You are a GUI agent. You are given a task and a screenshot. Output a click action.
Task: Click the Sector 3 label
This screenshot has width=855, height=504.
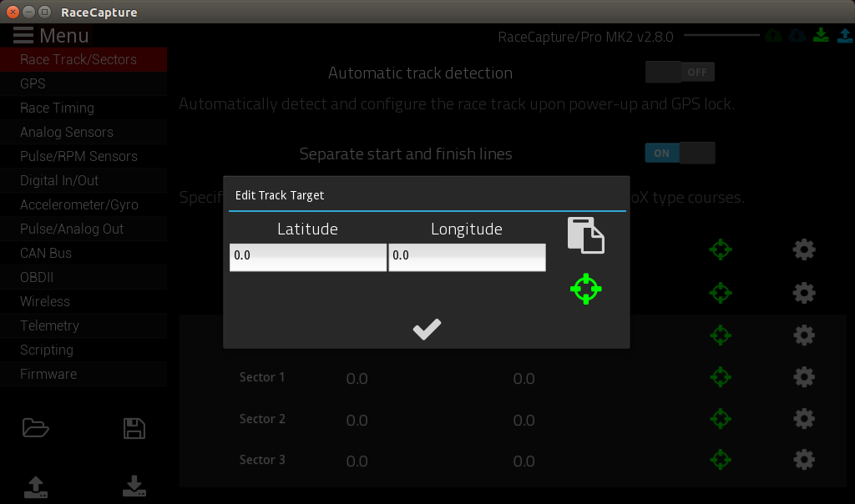[262, 460]
